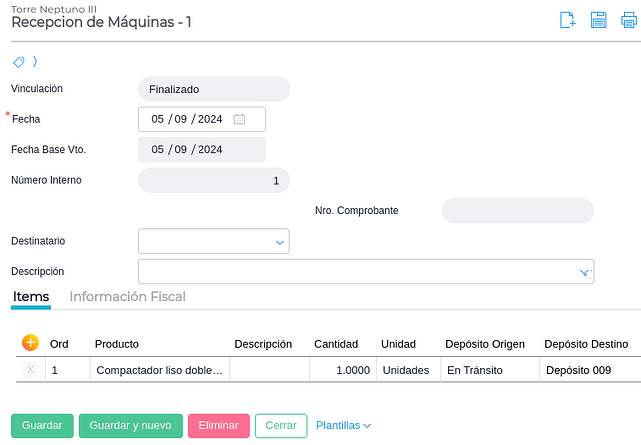
Task: Select the Items tab
Action: (31, 297)
